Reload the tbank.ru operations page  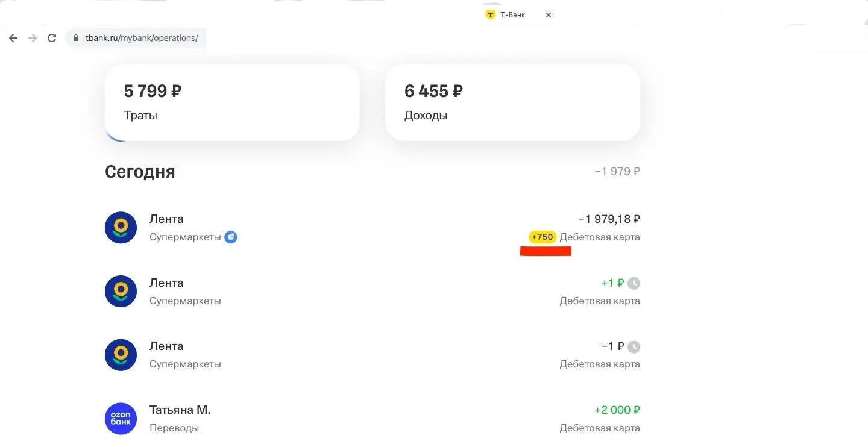coord(52,38)
